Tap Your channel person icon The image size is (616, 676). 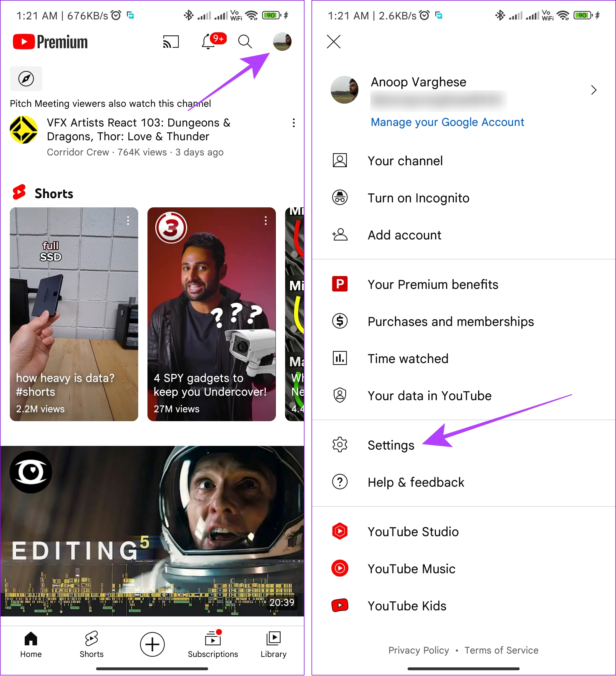340,161
